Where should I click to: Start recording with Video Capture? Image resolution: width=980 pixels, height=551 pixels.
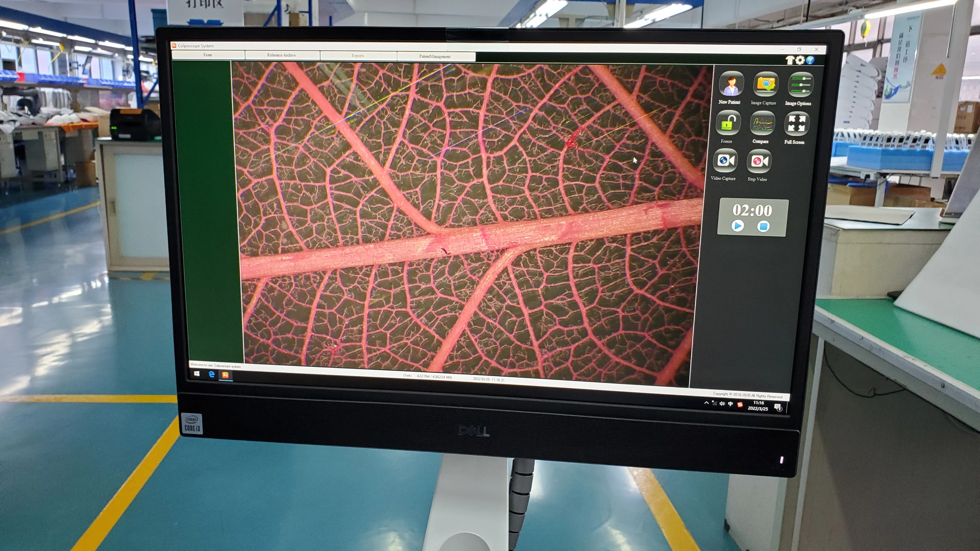coord(726,161)
